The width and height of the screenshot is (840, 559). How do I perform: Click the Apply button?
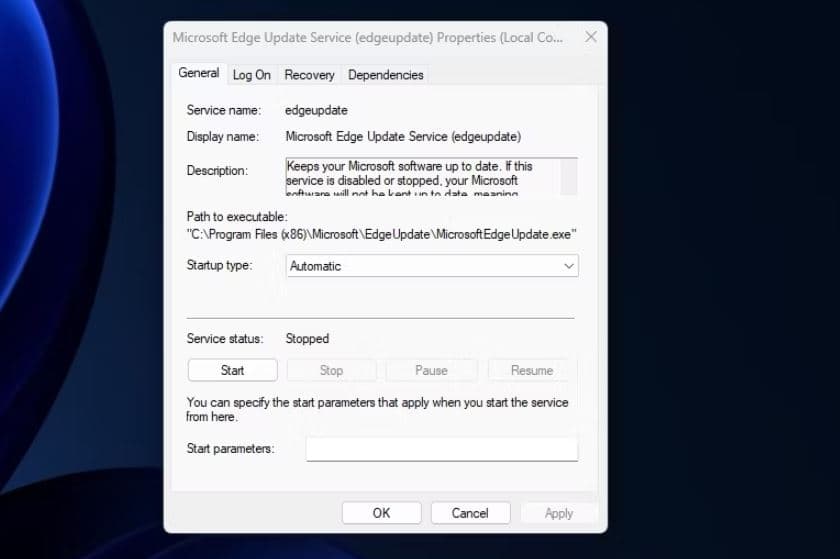click(x=559, y=513)
